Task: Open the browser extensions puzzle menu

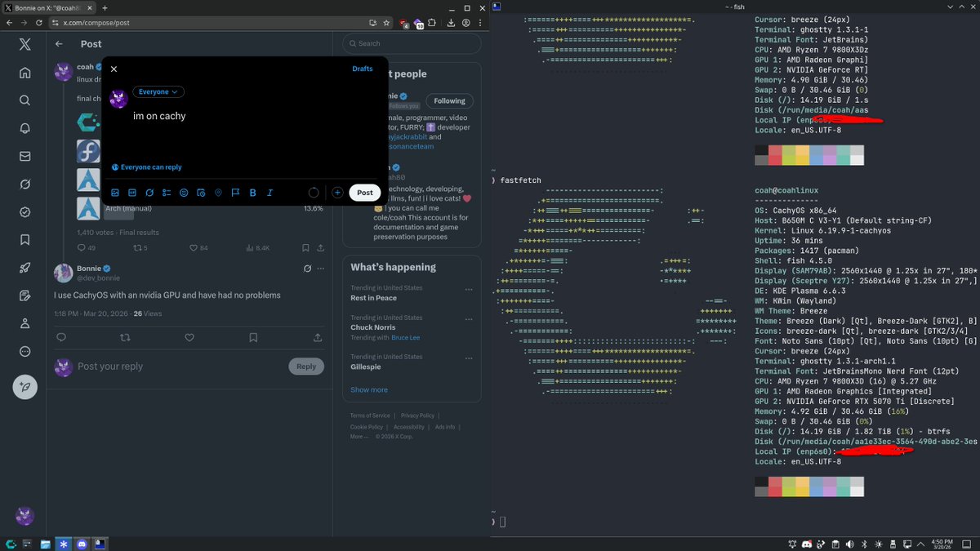Action: click(x=434, y=23)
